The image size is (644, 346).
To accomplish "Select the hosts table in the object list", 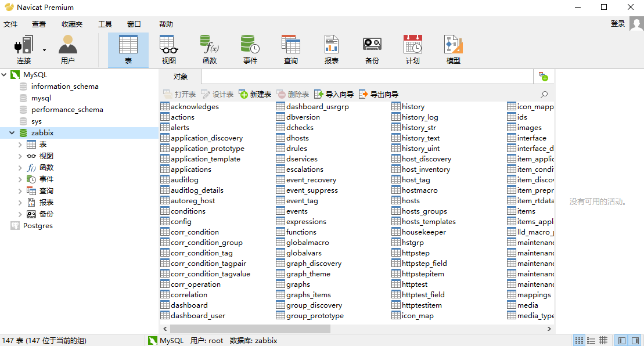I will tap(409, 200).
